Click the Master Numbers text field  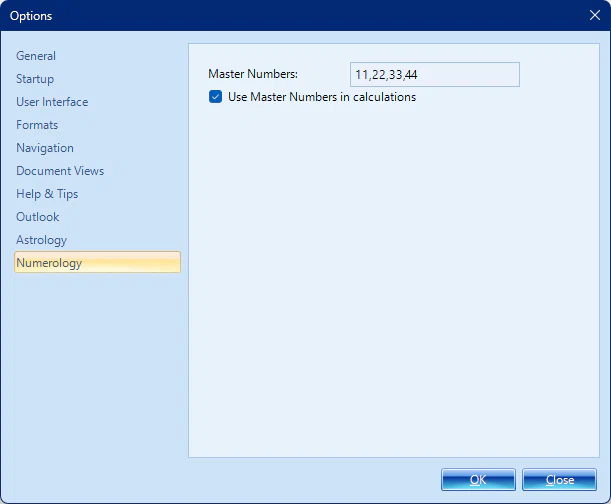click(435, 75)
